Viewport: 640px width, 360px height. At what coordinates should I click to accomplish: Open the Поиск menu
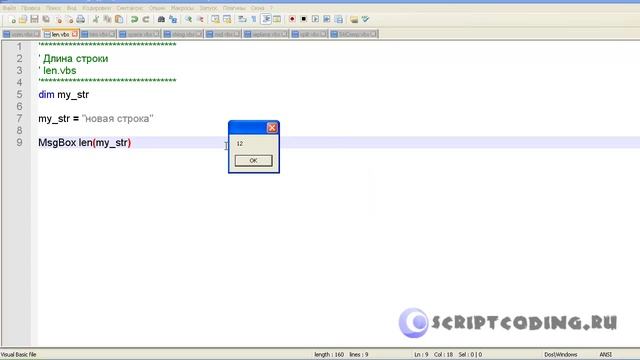pyautogui.click(x=53, y=8)
